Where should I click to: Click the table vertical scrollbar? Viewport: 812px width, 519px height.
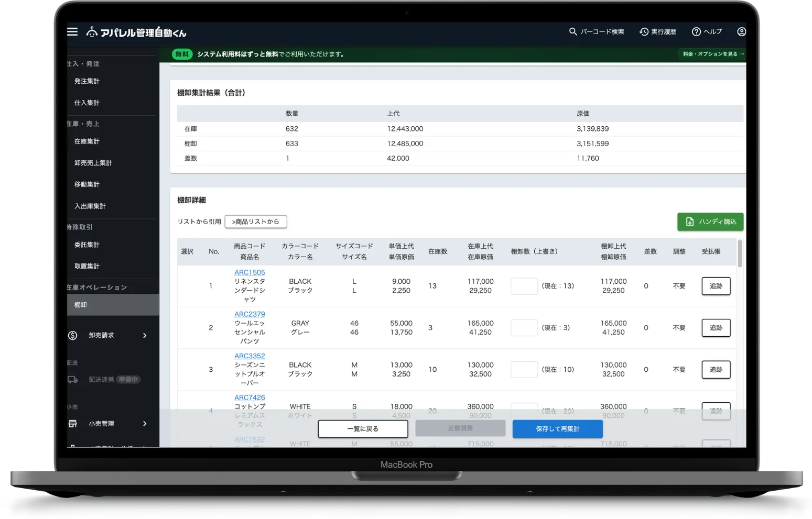[740, 254]
